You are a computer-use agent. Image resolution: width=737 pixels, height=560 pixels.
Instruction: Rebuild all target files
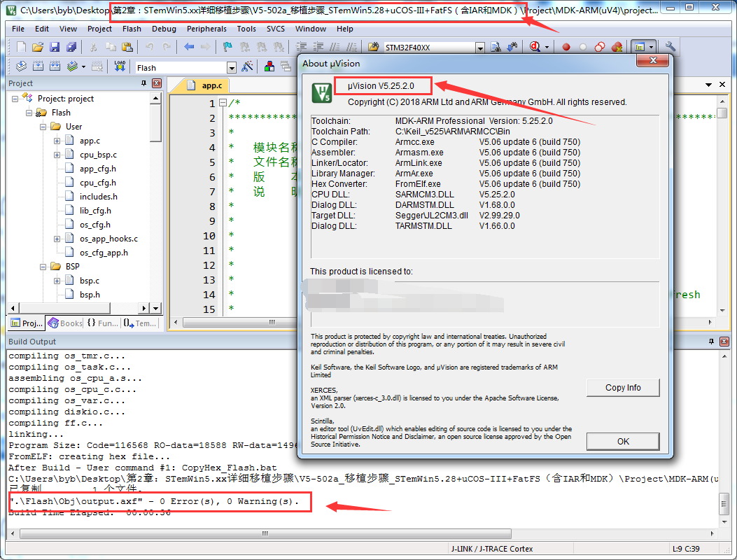(55, 66)
